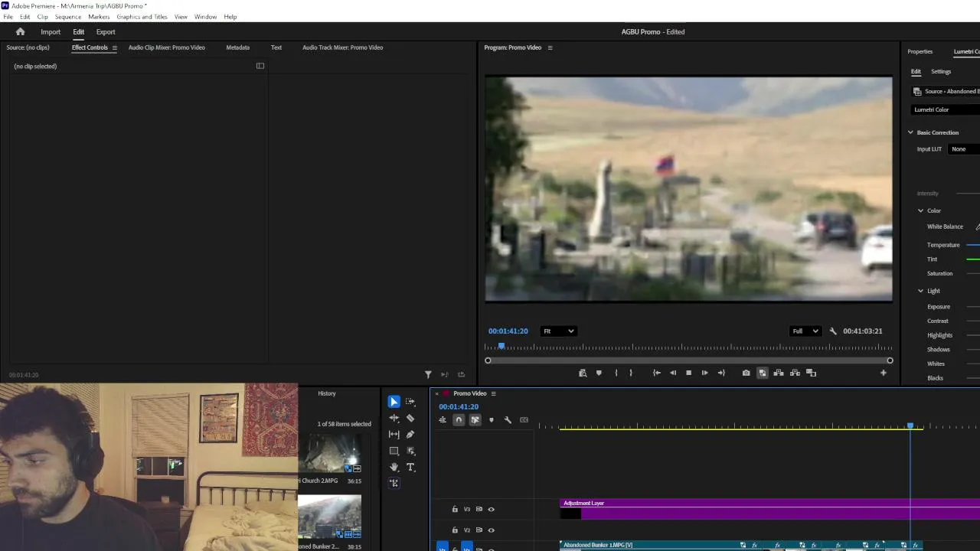Viewport: 980px width, 551px height.
Task: Click the Lift button in Program monitor
Action: point(779,373)
